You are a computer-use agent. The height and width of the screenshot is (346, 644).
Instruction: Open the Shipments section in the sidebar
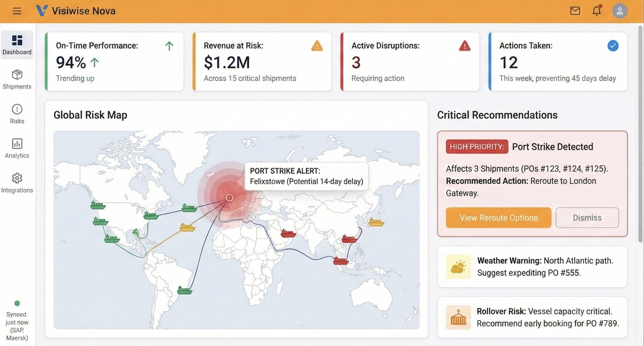pyautogui.click(x=17, y=79)
